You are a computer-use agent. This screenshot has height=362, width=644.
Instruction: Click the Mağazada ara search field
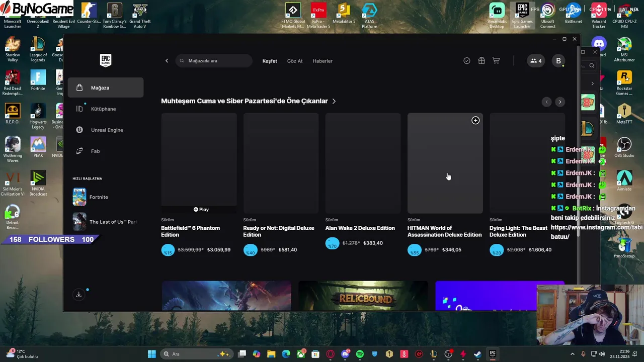214,61
